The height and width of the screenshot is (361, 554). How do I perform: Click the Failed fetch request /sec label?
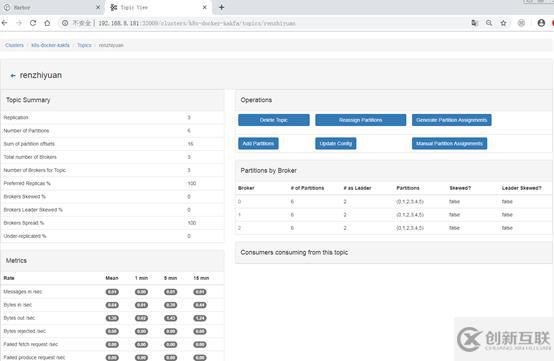tap(31, 344)
